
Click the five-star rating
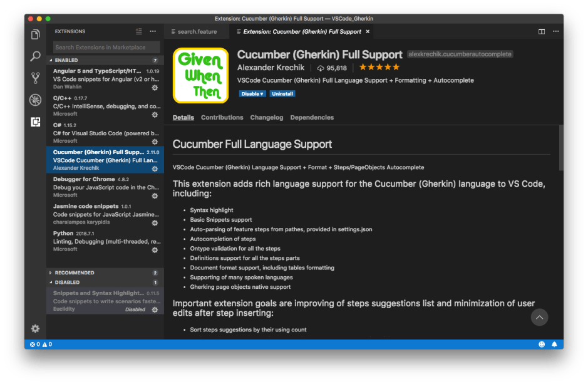(x=379, y=68)
